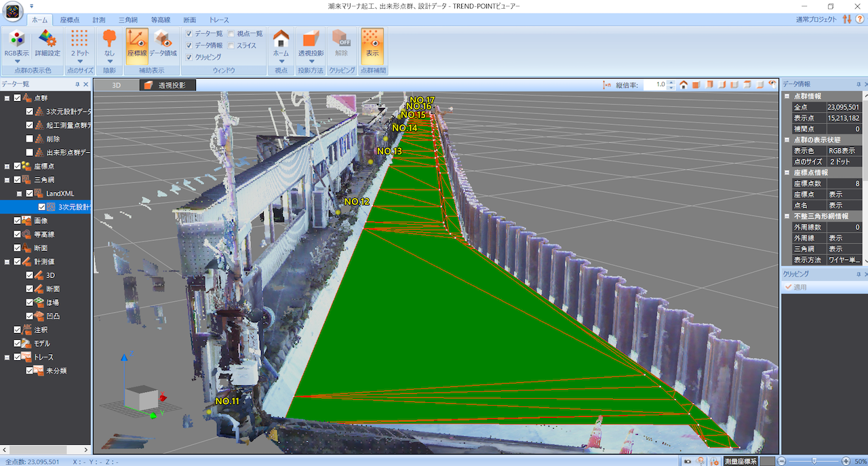Click the 測量座標系 status bar button
The image size is (868, 466).
pos(740,461)
